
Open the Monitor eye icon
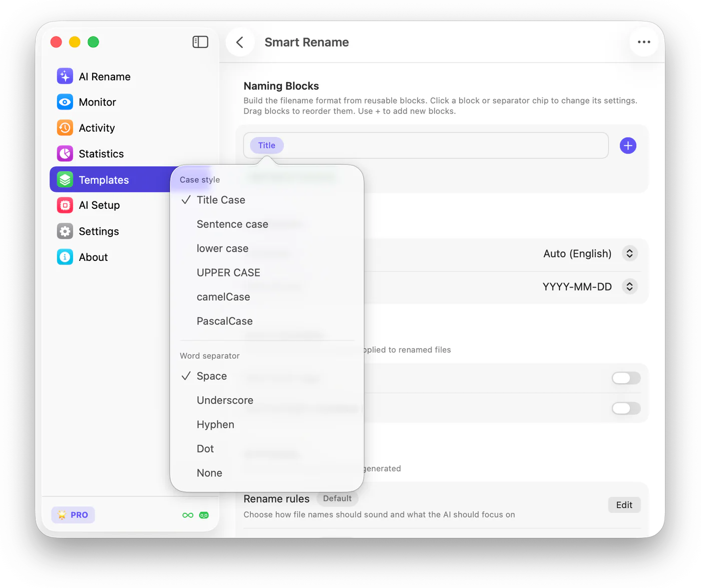click(65, 102)
